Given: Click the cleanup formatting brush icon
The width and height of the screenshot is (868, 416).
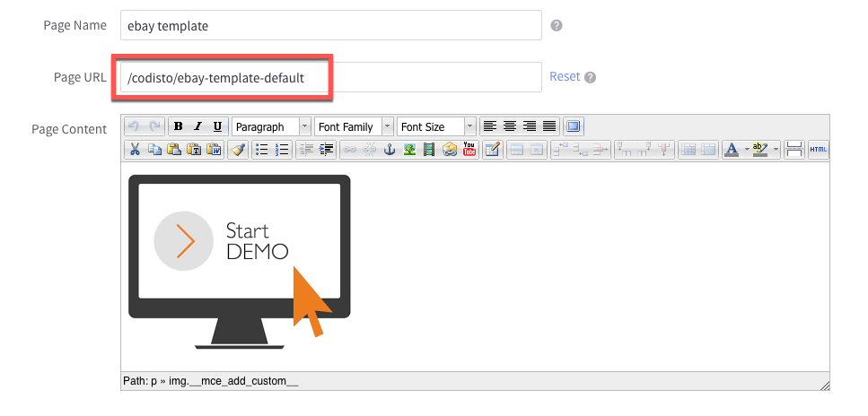Looking at the screenshot, I should (238, 150).
